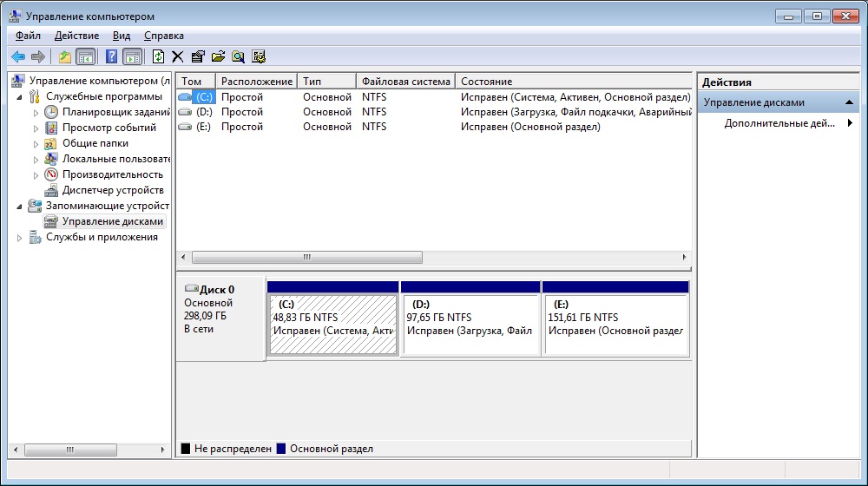This screenshot has height=486, width=868.
Task: Click volume list horizontal scrollbar thumb
Action: 307,258
